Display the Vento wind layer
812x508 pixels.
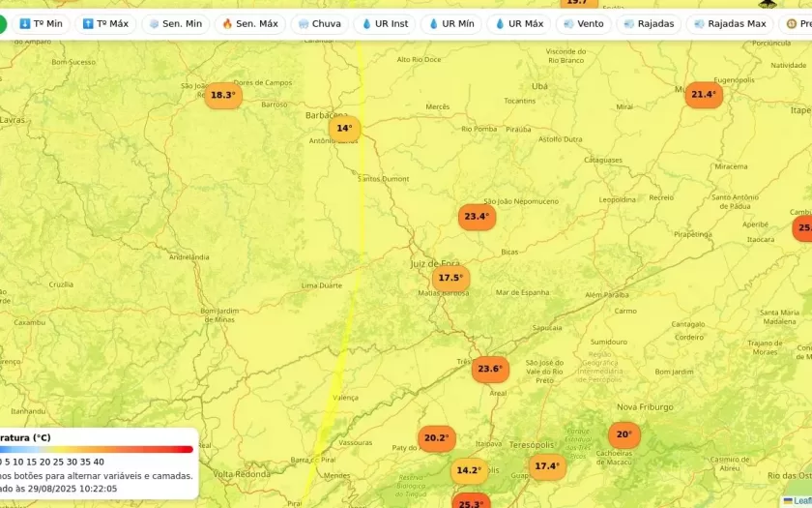pos(583,24)
